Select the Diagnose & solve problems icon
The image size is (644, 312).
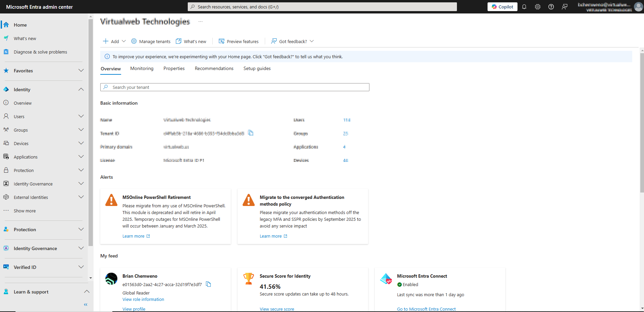[6, 51]
